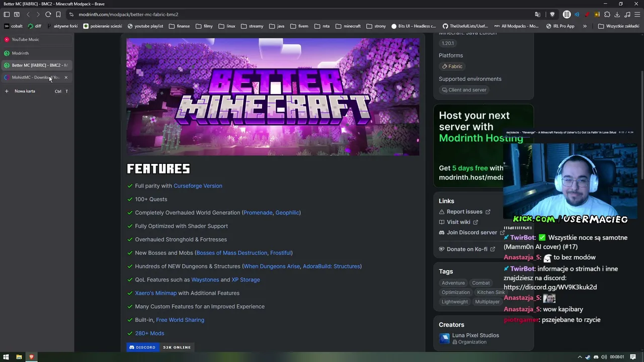Image resolution: width=644 pixels, height=362 pixels.
Task: Open the 280+ Mods link
Action: pos(149,333)
